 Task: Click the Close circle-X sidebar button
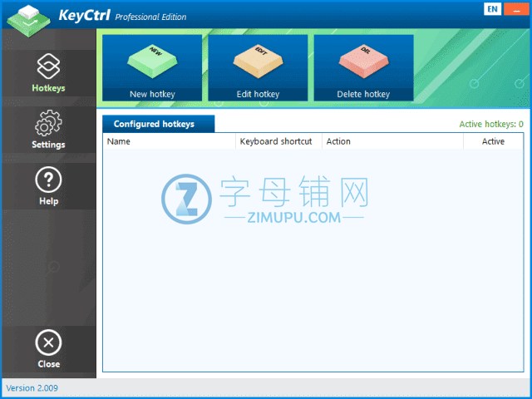48,349
